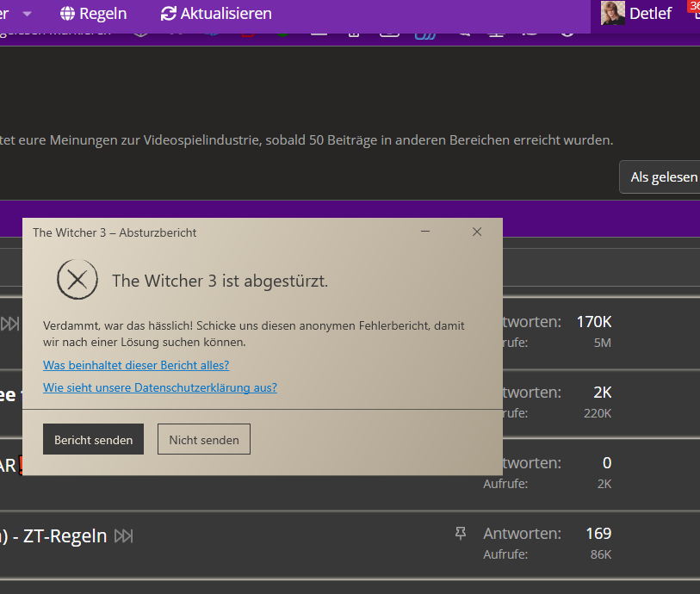The image size is (700, 594).
Task: Click fast-forward icon on the first thread row
Action: pos(9,324)
